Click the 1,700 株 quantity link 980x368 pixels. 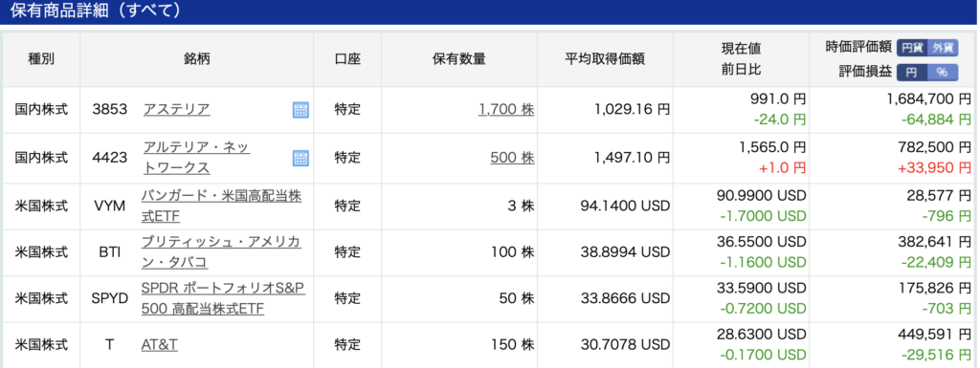[x=506, y=109]
